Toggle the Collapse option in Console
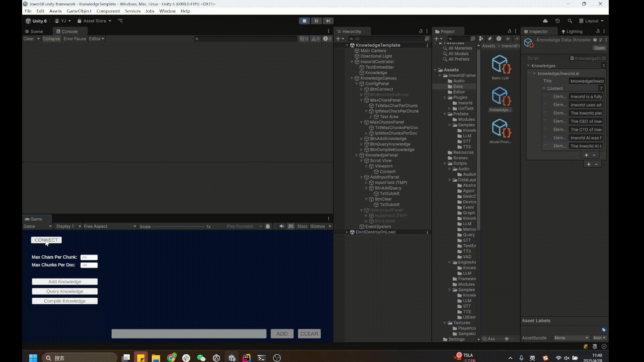The width and height of the screenshot is (644, 362). [51, 39]
